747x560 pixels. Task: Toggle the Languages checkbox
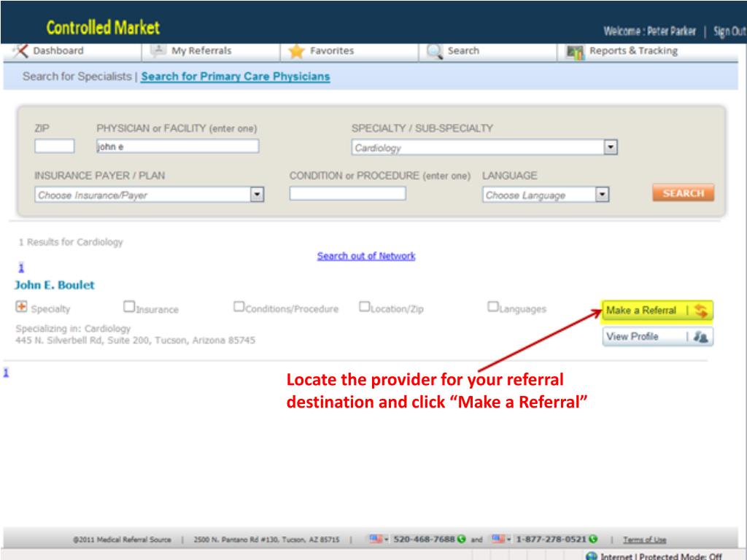click(493, 306)
